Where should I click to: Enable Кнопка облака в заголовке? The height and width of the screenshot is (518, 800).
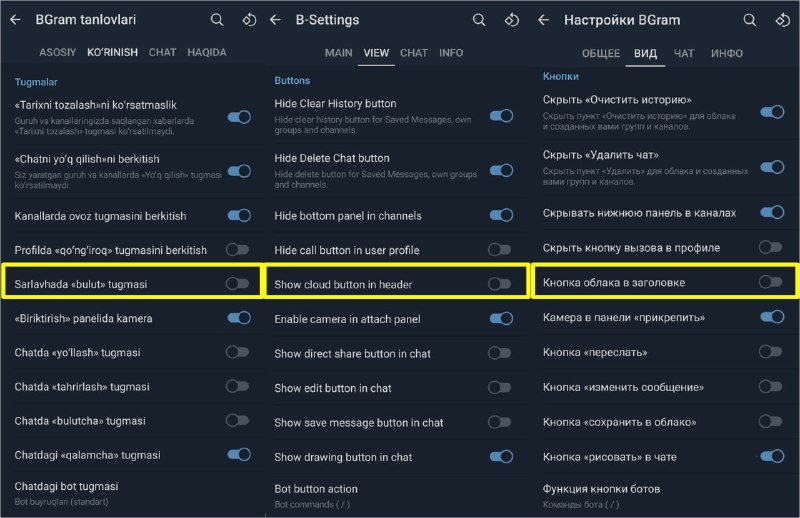tap(770, 281)
